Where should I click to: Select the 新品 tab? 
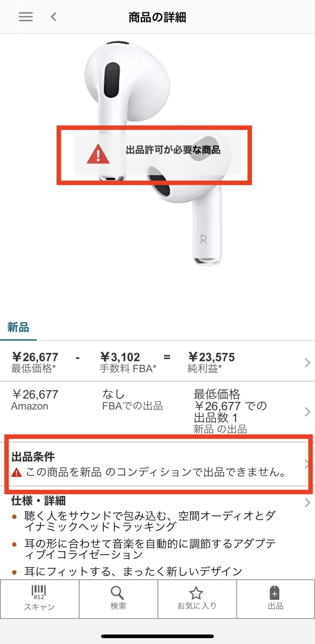pos(18,328)
